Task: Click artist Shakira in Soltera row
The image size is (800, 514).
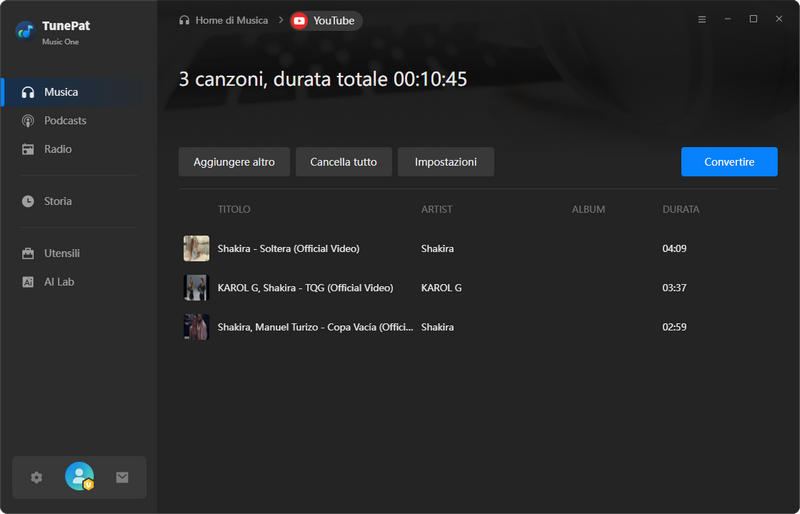Action: (437, 249)
